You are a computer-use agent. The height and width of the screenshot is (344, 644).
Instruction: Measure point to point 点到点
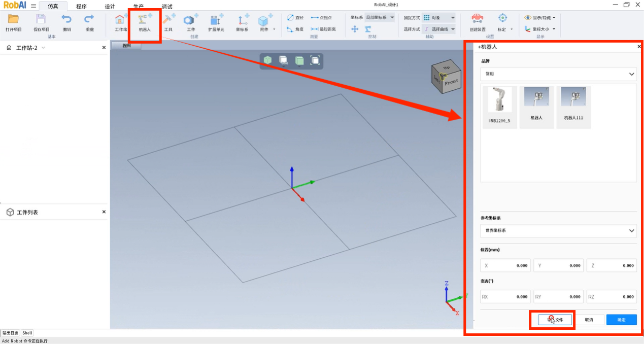coord(321,17)
